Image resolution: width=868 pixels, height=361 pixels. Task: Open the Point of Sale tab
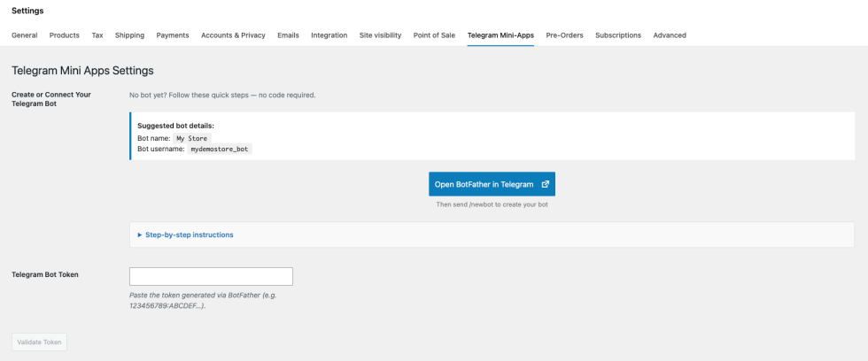coord(434,35)
